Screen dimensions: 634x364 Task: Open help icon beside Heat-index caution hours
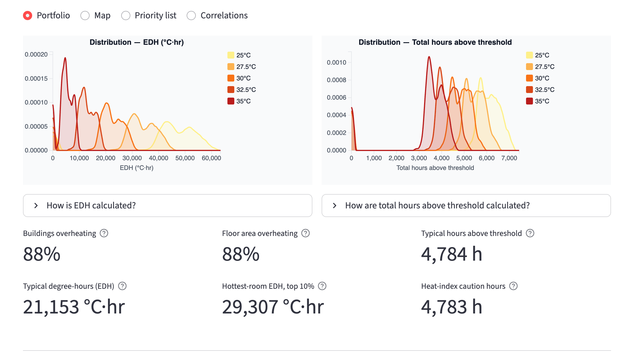pyautogui.click(x=513, y=286)
